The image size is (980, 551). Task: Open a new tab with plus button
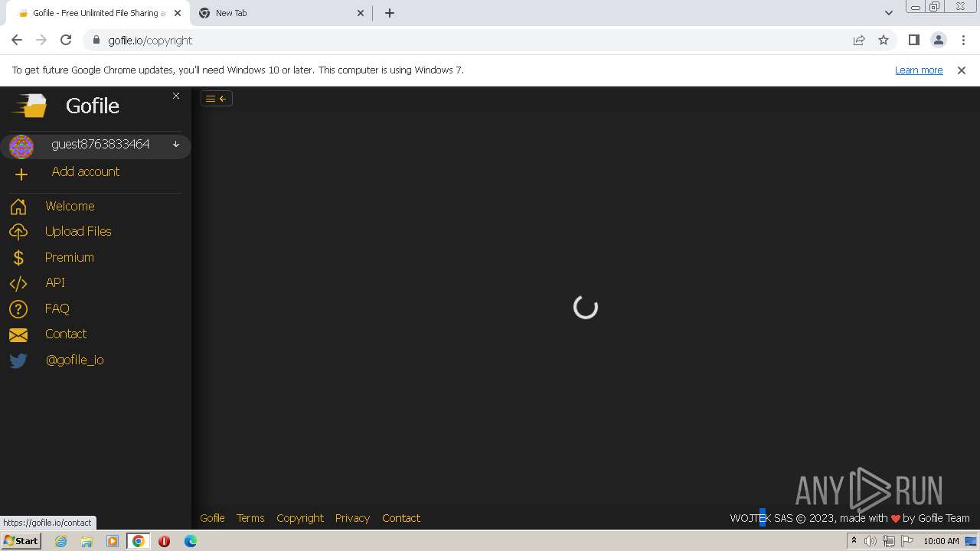point(390,13)
